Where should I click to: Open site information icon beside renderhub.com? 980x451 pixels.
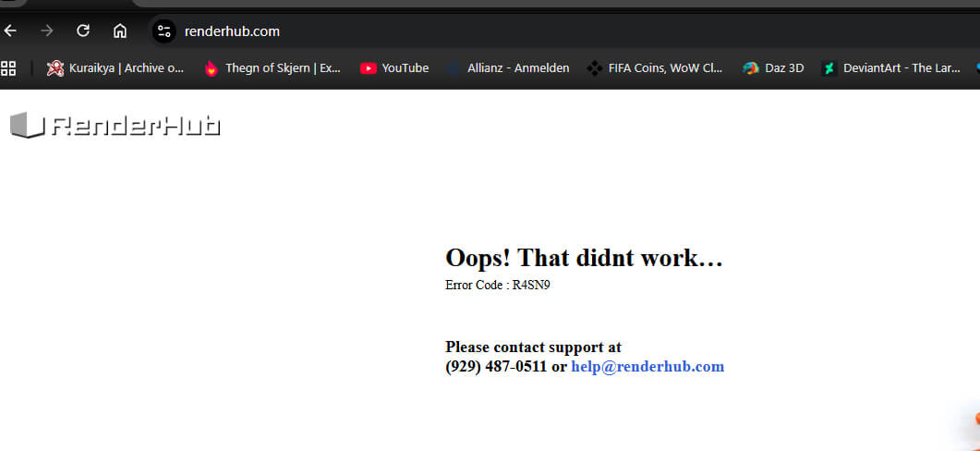coord(163,30)
